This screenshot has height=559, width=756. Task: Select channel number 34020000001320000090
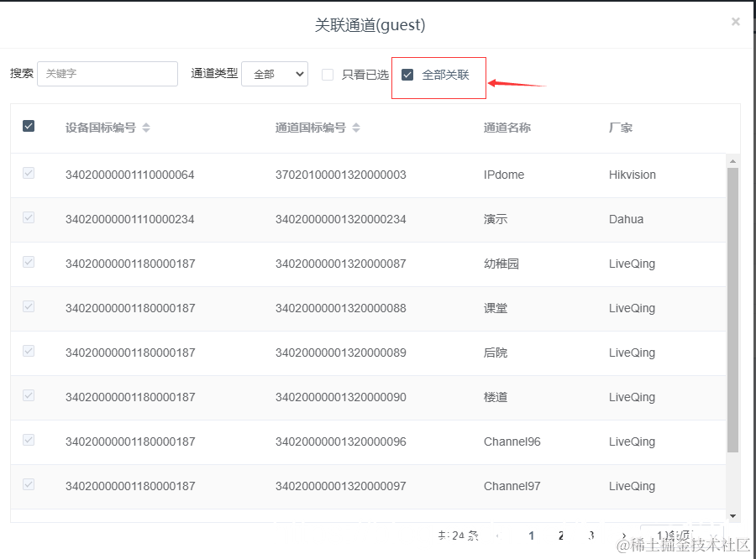(341, 397)
